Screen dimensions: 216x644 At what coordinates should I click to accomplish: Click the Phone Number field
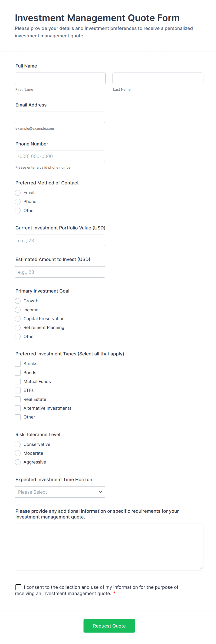60,156
